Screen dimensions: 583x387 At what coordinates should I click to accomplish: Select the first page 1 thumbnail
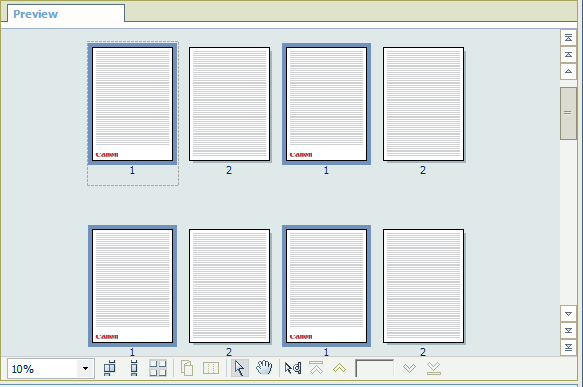point(132,104)
